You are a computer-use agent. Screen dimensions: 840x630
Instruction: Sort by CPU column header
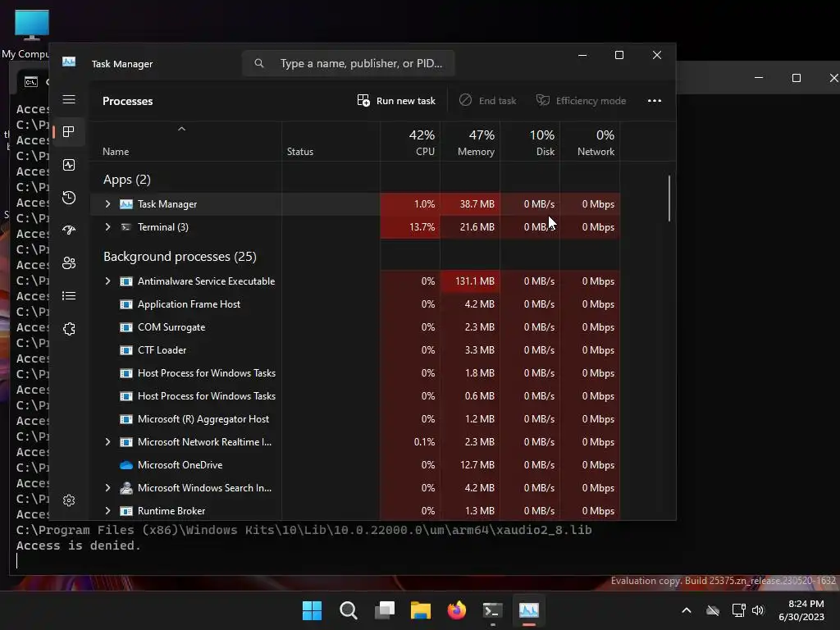411,143
